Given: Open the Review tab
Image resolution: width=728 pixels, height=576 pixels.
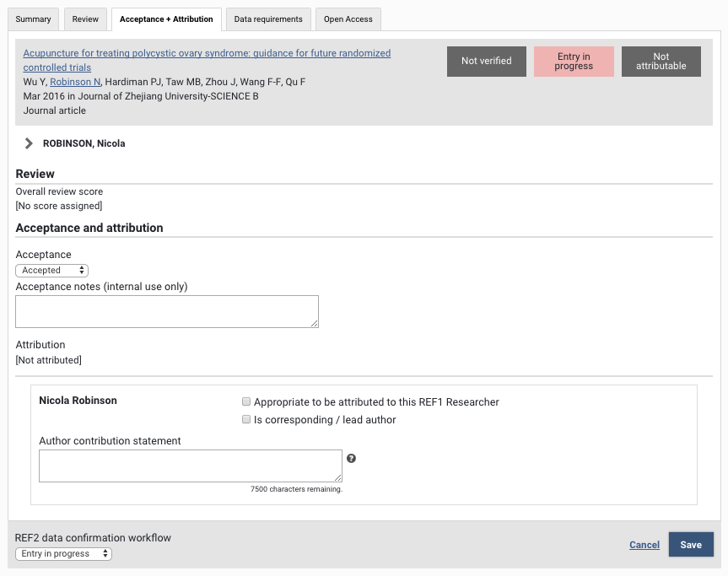Looking at the screenshot, I should pyautogui.click(x=85, y=19).
